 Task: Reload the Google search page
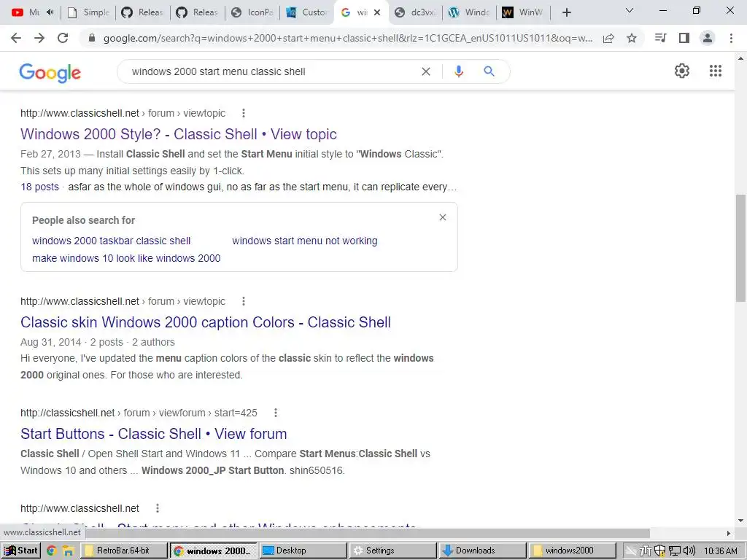coord(63,38)
